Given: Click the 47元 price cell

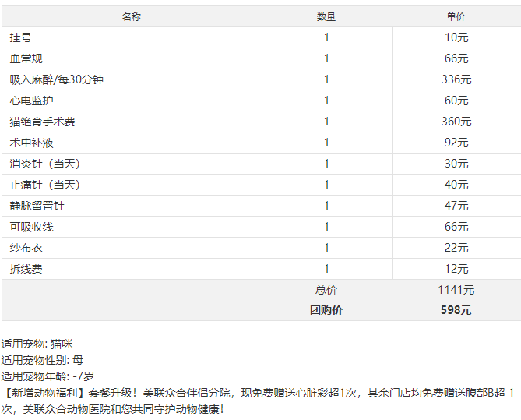Looking at the screenshot, I should [x=456, y=206].
